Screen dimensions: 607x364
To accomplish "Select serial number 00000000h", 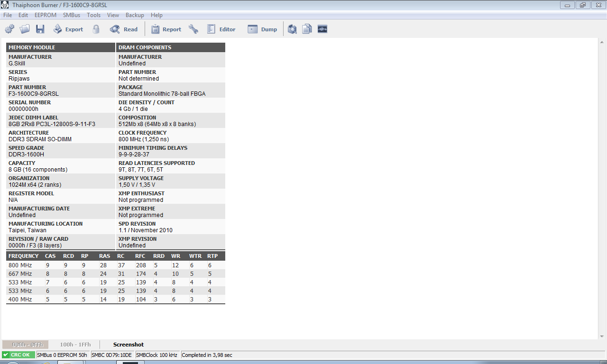I will 24,109.
